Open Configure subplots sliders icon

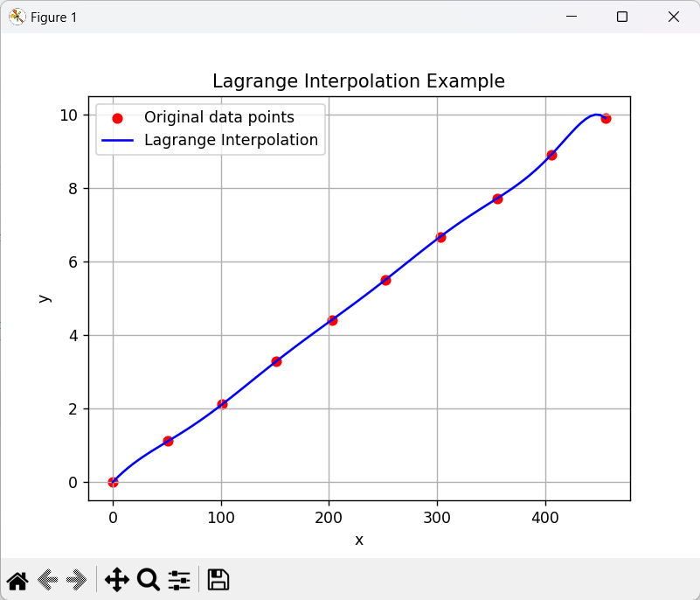pyautogui.click(x=179, y=581)
